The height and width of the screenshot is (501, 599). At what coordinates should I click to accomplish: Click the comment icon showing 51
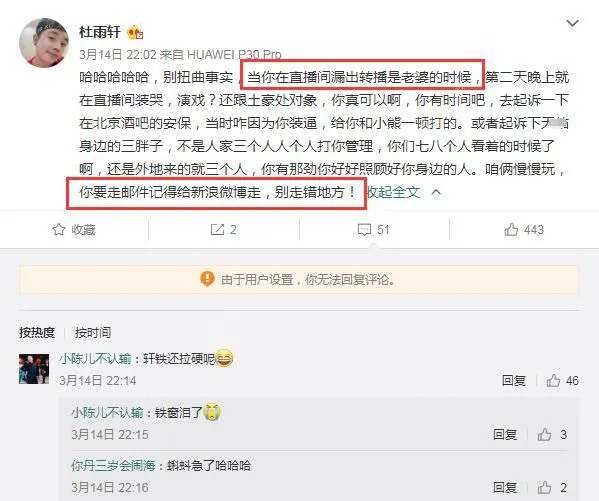tap(364, 230)
